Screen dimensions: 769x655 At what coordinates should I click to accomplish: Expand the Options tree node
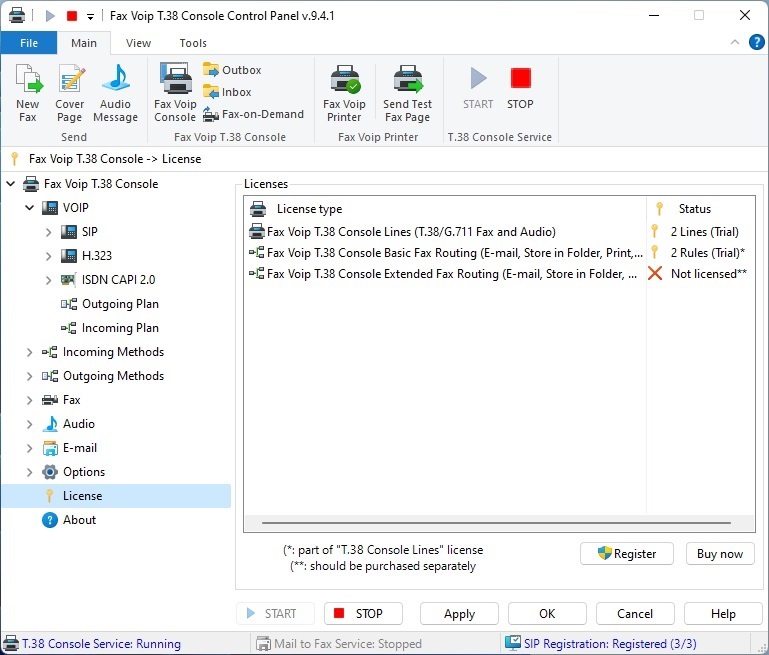point(29,472)
